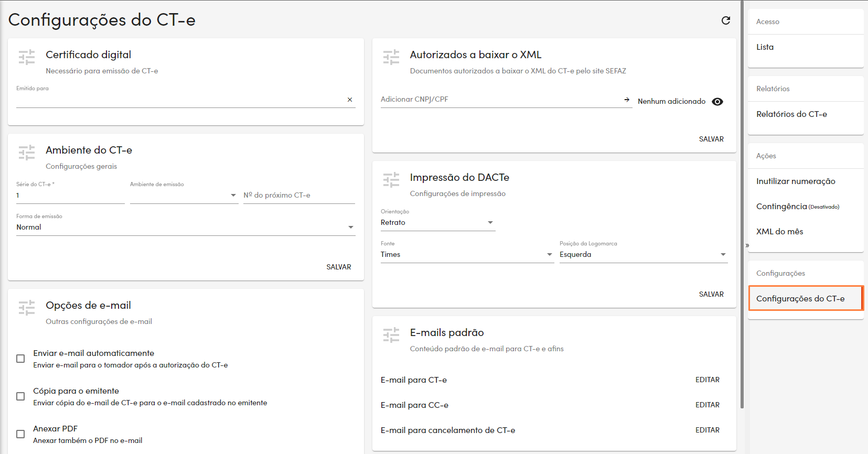Click the E-mails padrão sliders icon
The width and height of the screenshot is (868, 454).
(391, 335)
